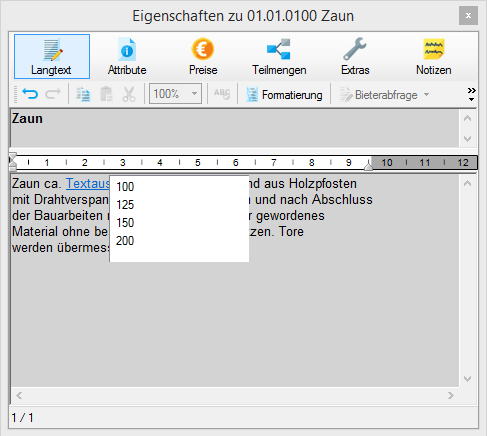Click the word 'gewordenes' in the text
The height and width of the screenshot is (436, 487).
[x=290, y=215]
